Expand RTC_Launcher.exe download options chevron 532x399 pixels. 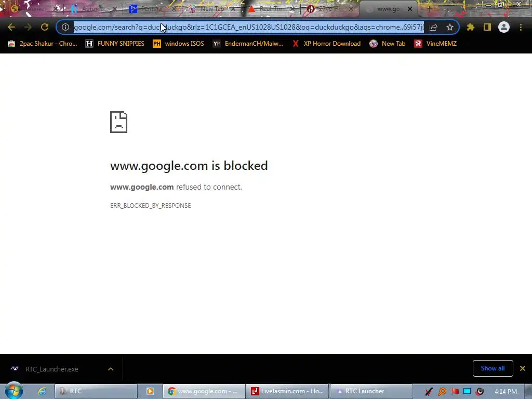111,369
